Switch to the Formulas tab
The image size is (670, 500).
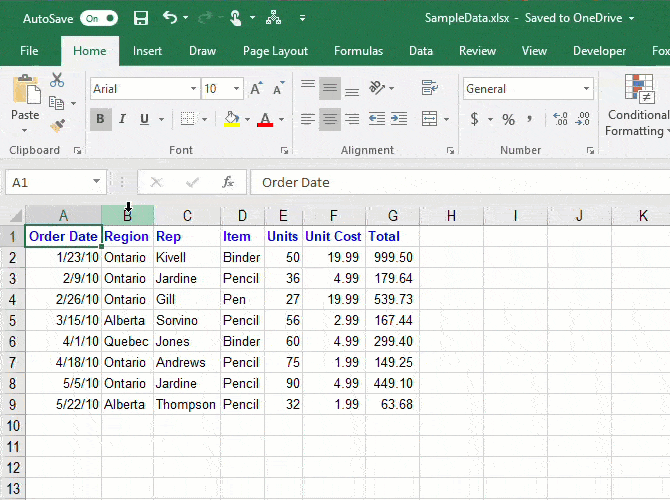pos(358,51)
